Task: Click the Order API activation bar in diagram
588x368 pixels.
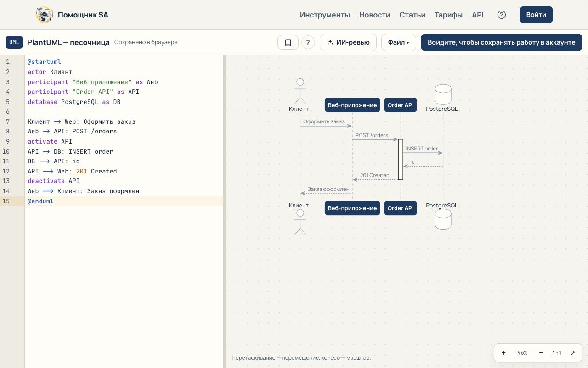Action: pos(401,159)
